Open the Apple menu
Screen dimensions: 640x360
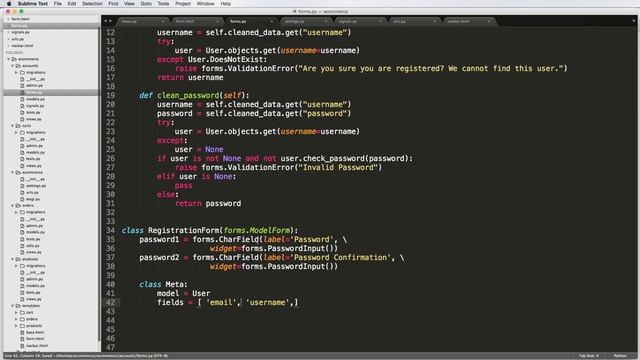pos(9,4)
